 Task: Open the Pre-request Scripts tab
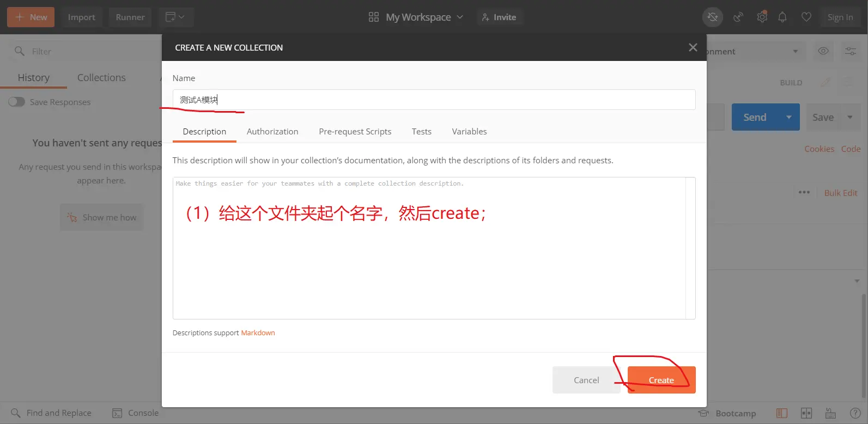point(355,132)
